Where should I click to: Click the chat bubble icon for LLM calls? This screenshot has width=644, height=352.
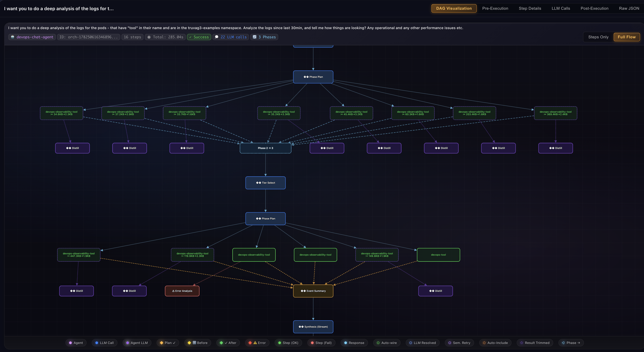pyautogui.click(x=216, y=37)
